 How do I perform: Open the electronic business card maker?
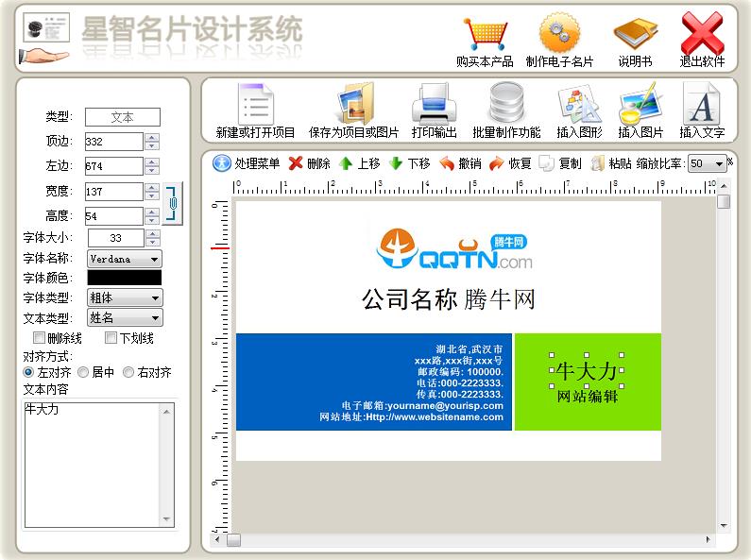559,35
